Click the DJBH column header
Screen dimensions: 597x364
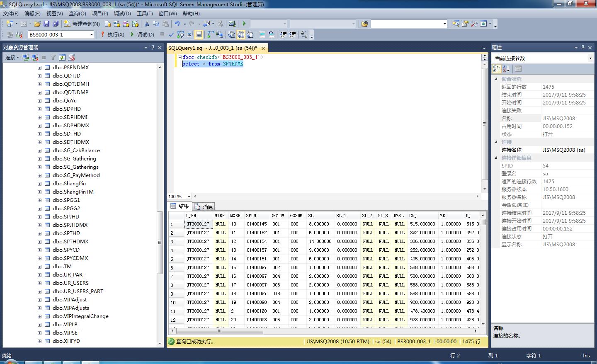tap(198, 216)
